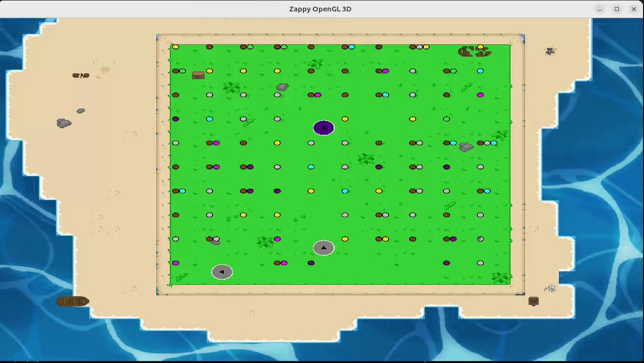
Task: Click the treasure chest on the grass
Action: (x=199, y=75)
